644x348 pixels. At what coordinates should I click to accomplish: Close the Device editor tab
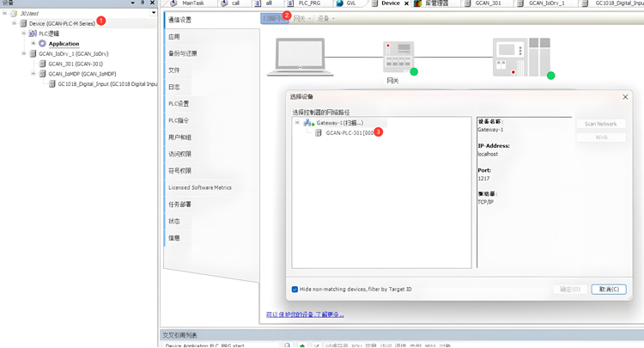click(406, 3)
